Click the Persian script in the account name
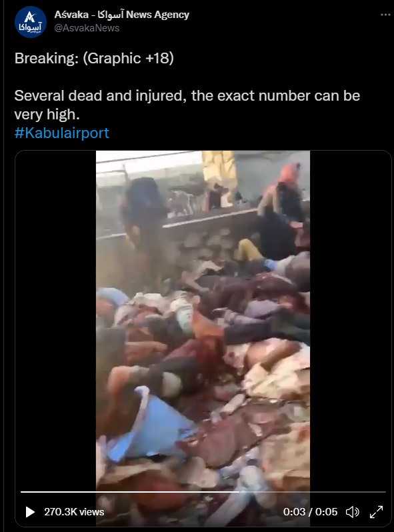This screenshot has height=532, width=394. pos(111,15)
